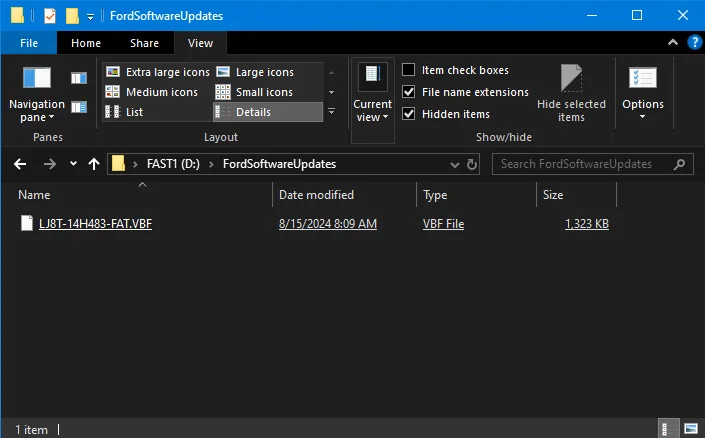Screen dimensions: 705x438
Task: Click the VBF File type cell
Action: tap(443, 223)
